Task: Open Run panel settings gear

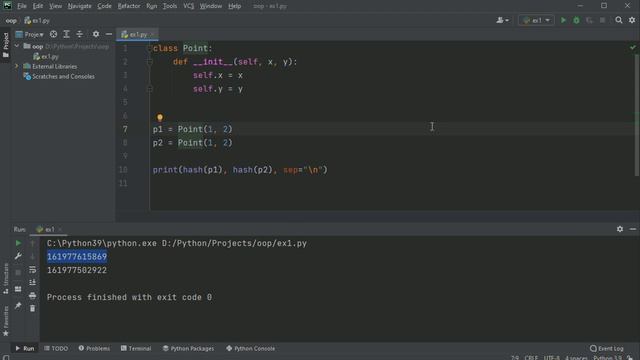Action: point(620,229)
